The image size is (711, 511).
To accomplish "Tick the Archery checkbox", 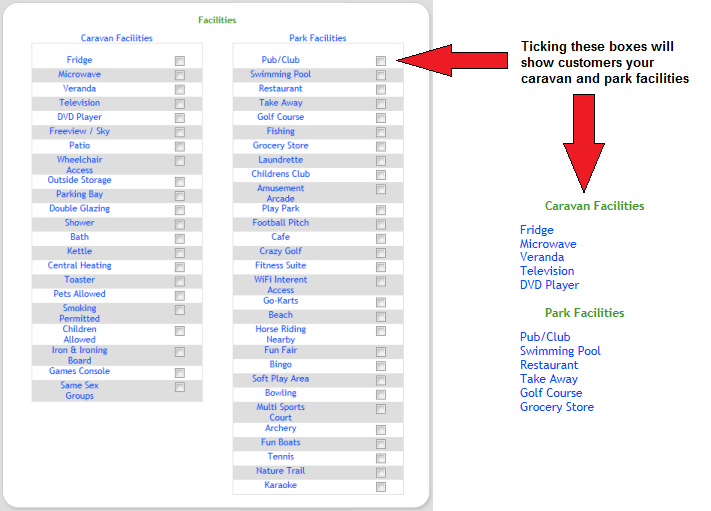I will tap(381, 429).
